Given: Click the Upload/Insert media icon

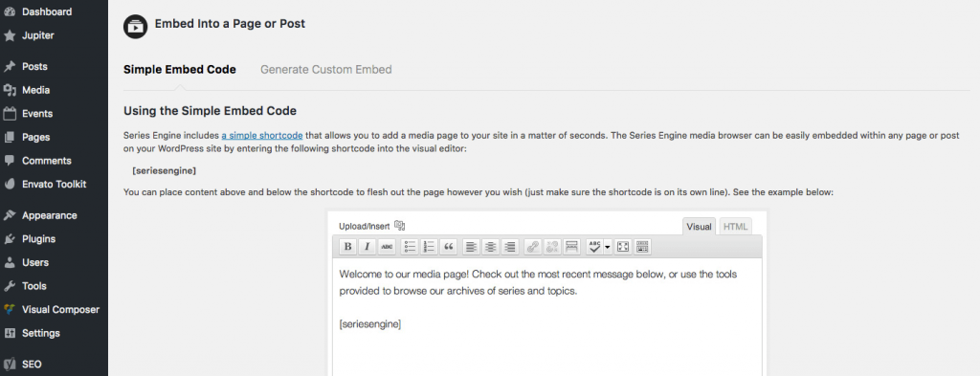Looking at the screenshot, I should coord(400,226).
